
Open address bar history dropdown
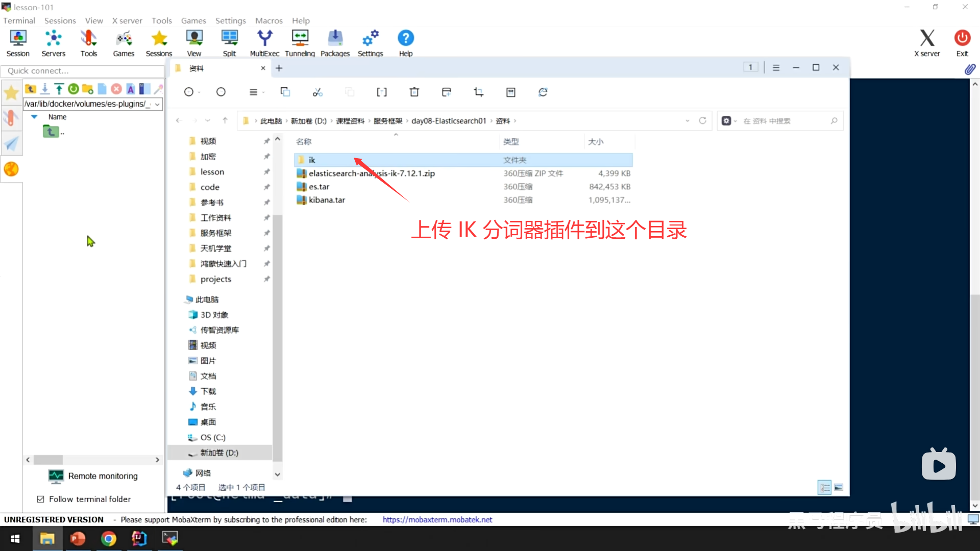688,121
